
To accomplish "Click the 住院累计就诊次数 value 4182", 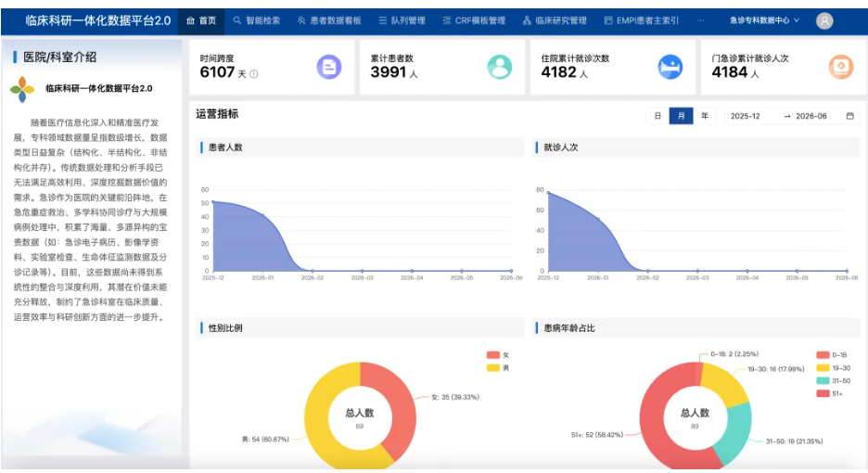I will pos(559,72).
